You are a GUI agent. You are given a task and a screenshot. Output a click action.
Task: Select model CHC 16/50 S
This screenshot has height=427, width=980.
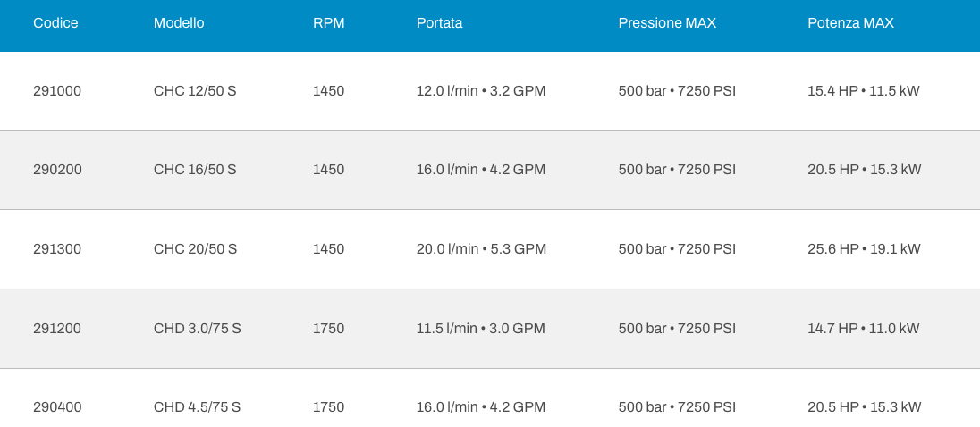(195, 170)
